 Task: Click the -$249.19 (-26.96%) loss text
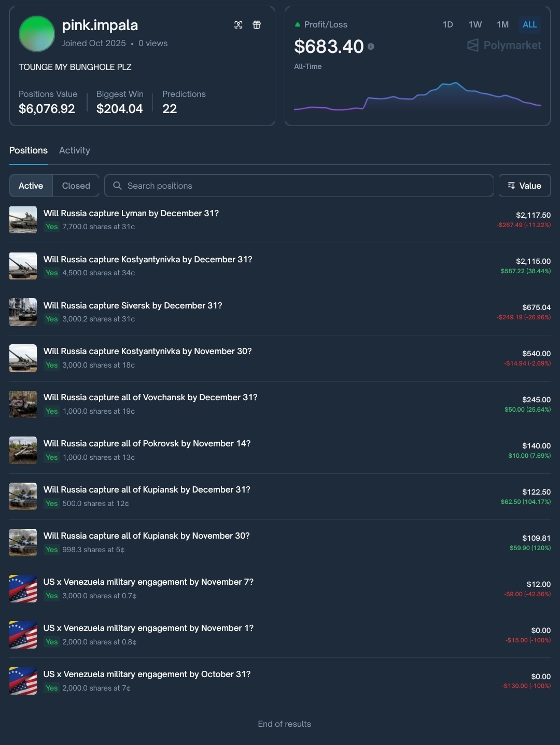click(x=524, y=317)
